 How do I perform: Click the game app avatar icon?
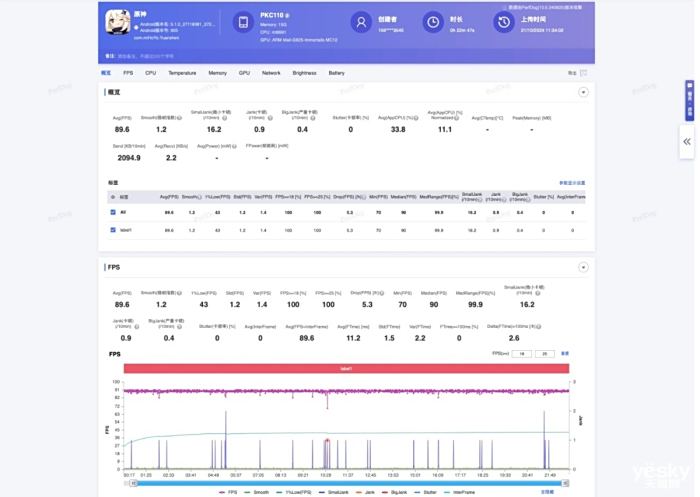coord(115,21)
